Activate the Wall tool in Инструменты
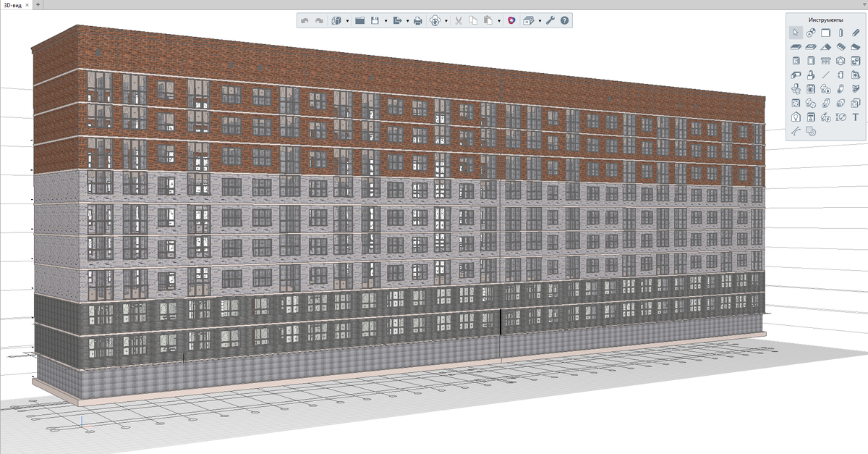 [x=825, y=33]
